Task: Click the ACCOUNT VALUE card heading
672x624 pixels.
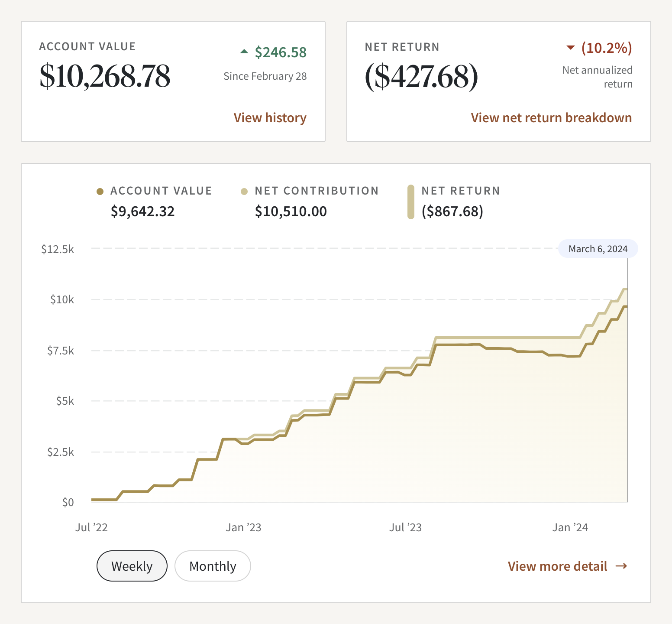Action: (87, 46)
